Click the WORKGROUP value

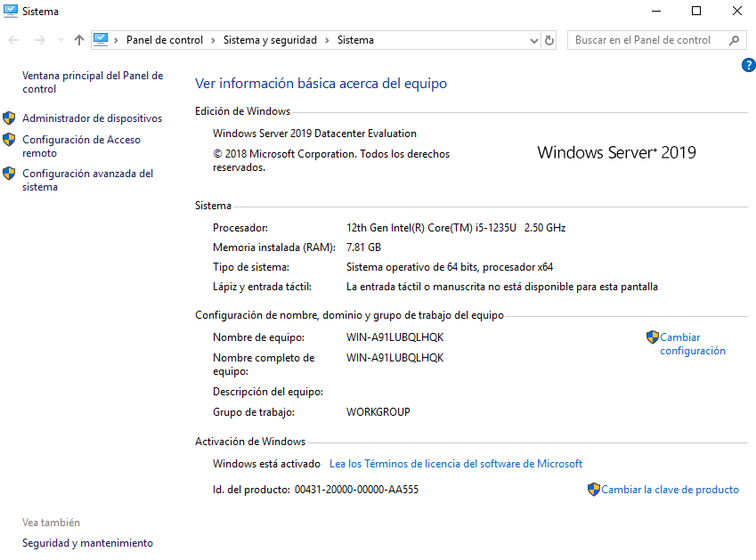click(378, 412)
